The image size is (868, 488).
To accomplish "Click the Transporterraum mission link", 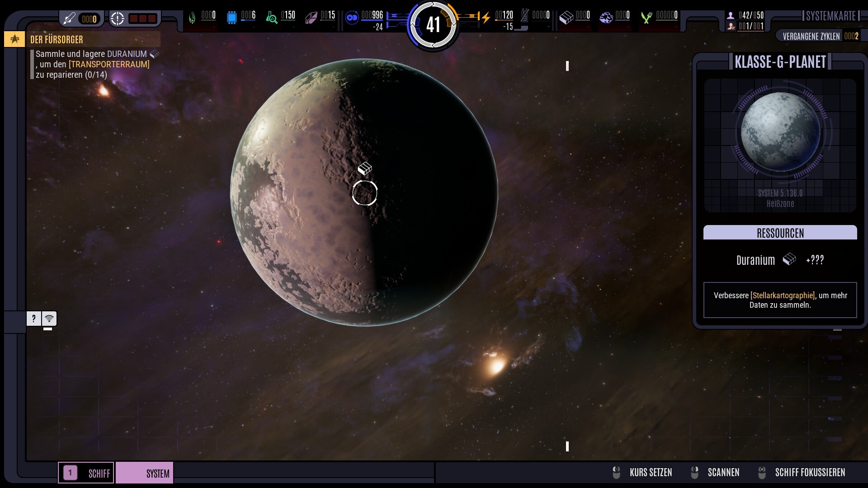I will (109, 64).
